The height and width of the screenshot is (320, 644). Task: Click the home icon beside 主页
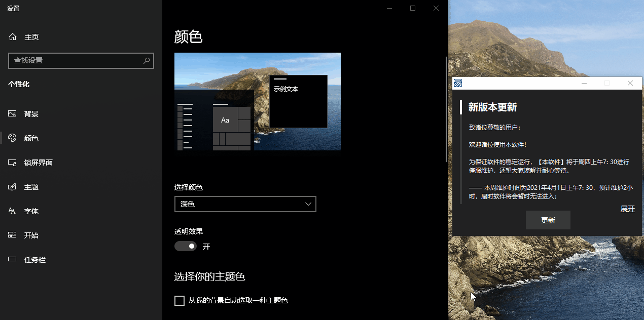click(13, 37)
